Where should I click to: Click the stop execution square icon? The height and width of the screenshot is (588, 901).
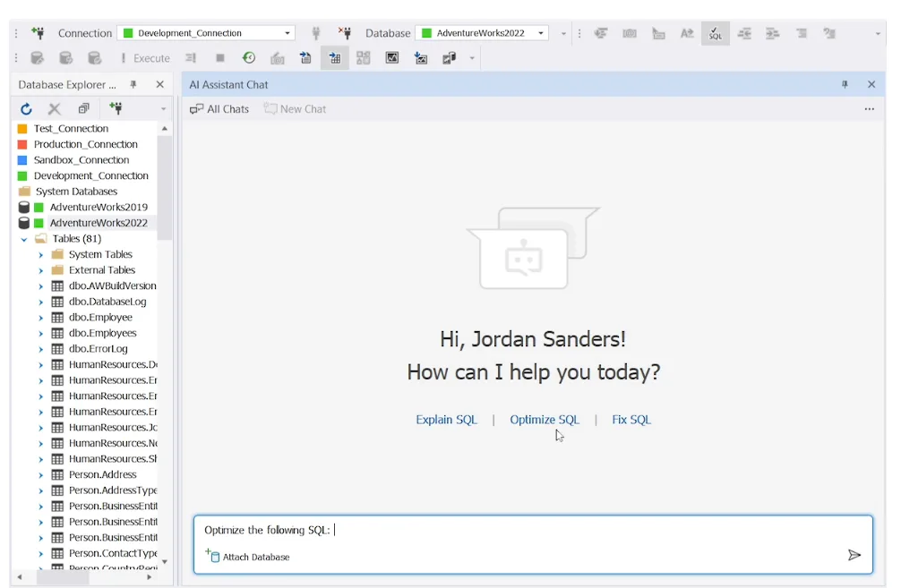point(219,58)
